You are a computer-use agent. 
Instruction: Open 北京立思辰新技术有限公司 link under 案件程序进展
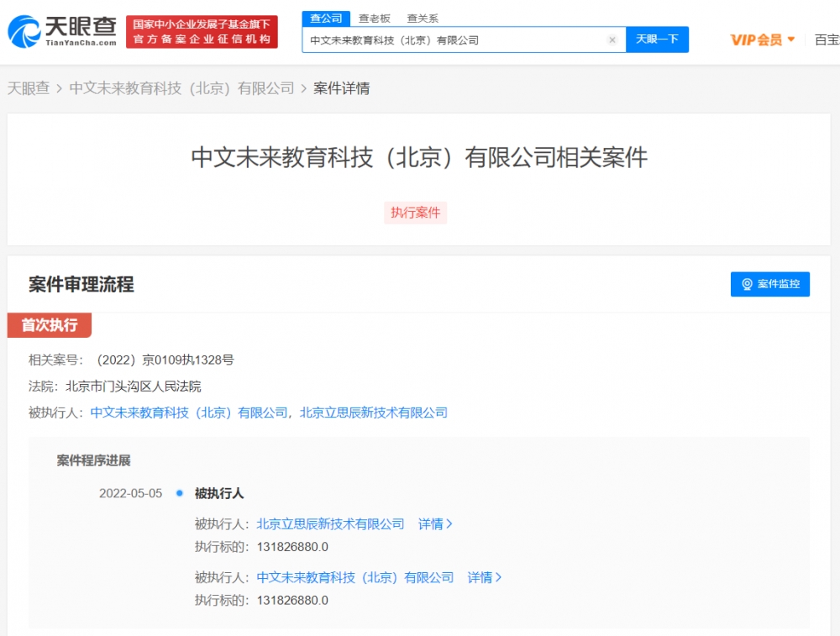coord(330,524)
